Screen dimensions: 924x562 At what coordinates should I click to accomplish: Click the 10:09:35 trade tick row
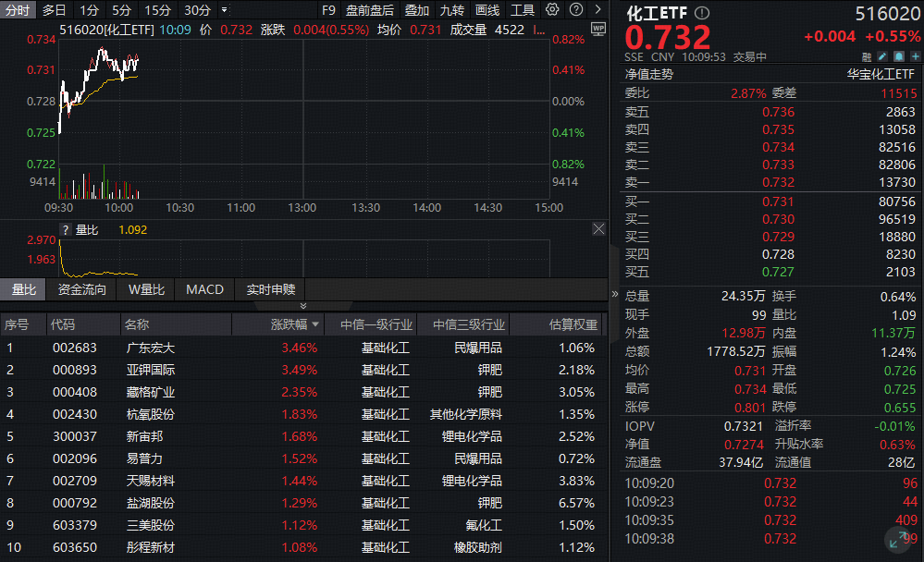coord(770,520)
